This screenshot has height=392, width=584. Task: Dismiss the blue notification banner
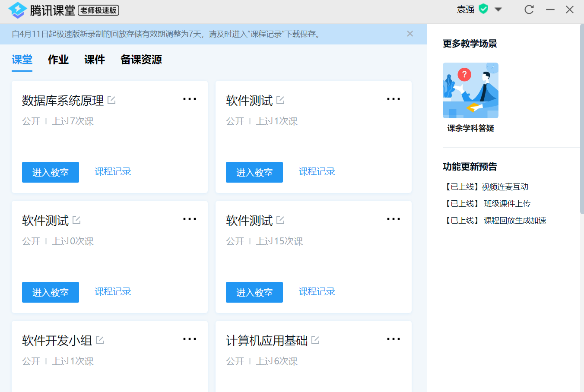tap(410, 34)
